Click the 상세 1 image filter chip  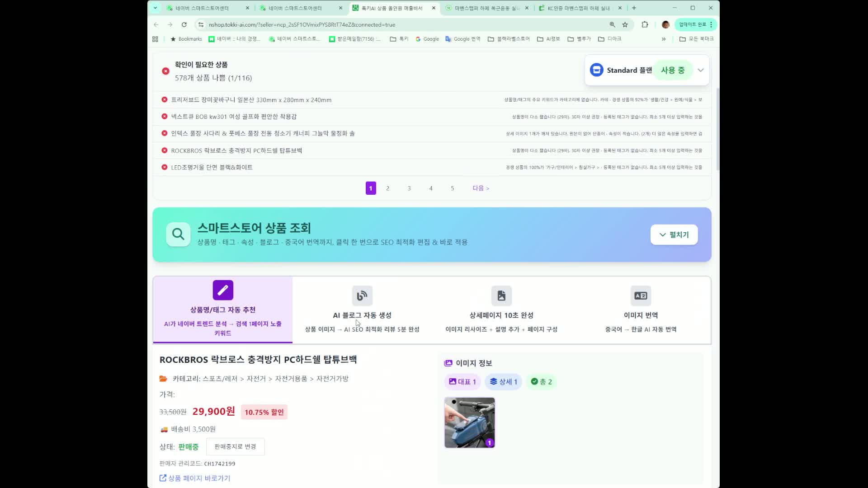(x=504, y=382)
